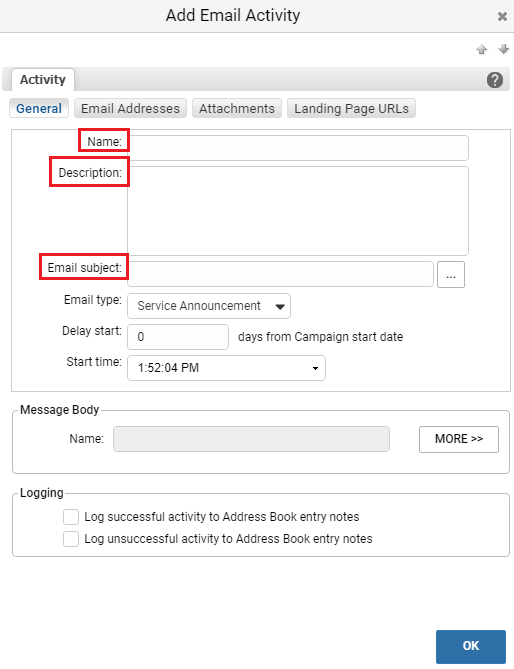Click the Delay start days field

pos(178,337)
